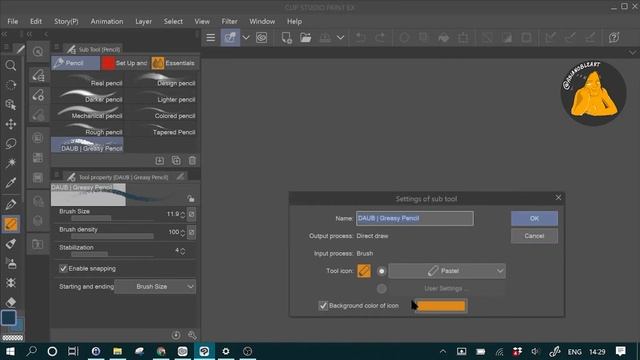This screenshot has width=640, height=360.
Task: Click the Name input field
Action: coord(415,218)
